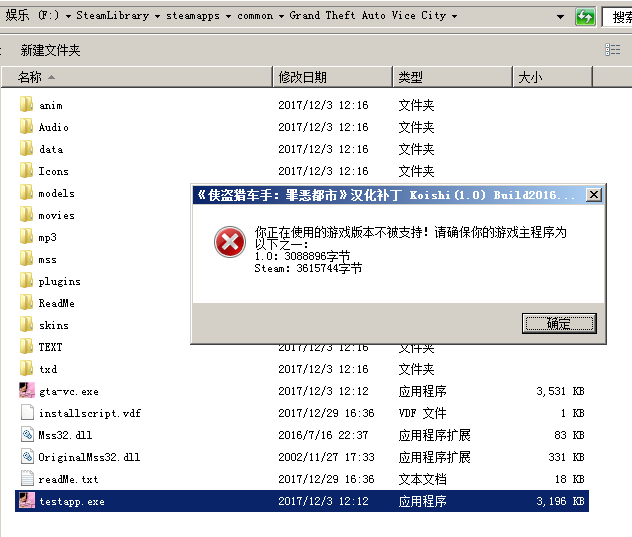The image size is (632, 537).
Task: Sort by the 类型 column header
Action: pyautogui.click(x=453, y=77)
